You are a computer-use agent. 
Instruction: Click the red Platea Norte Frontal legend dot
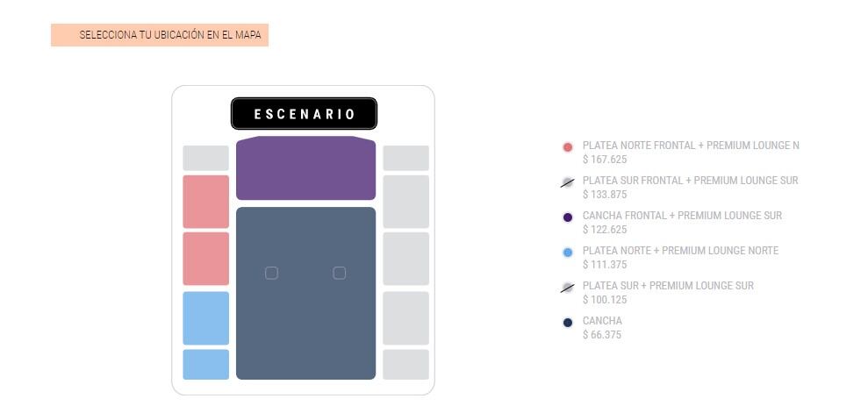[x=568, y=147]
